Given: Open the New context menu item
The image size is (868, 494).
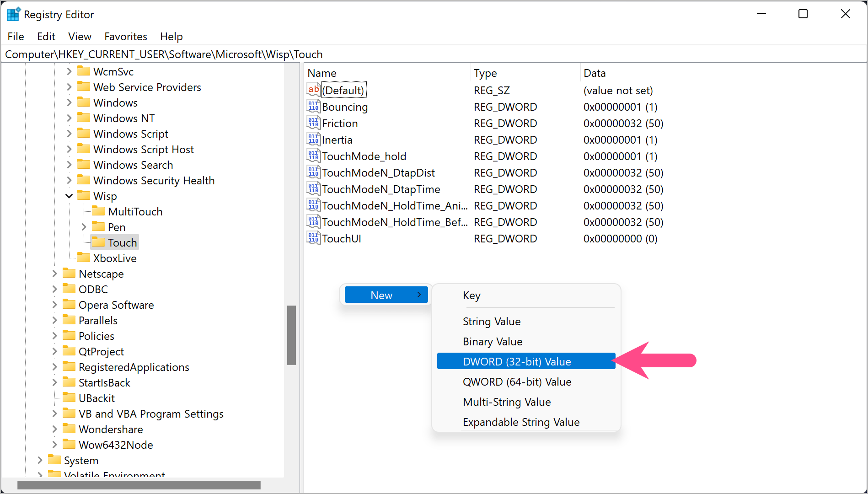Looking at the screenshot, I should tap(386, 295).
